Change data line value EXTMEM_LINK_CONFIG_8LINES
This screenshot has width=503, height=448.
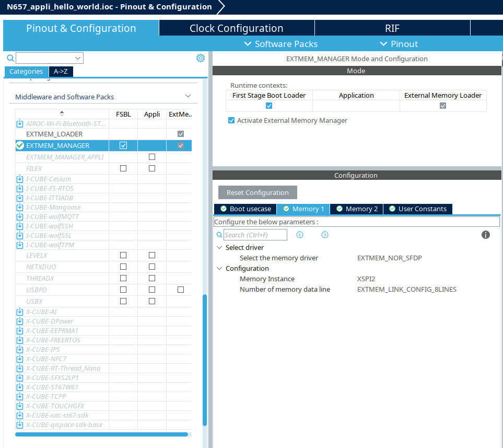pos(407,290)
